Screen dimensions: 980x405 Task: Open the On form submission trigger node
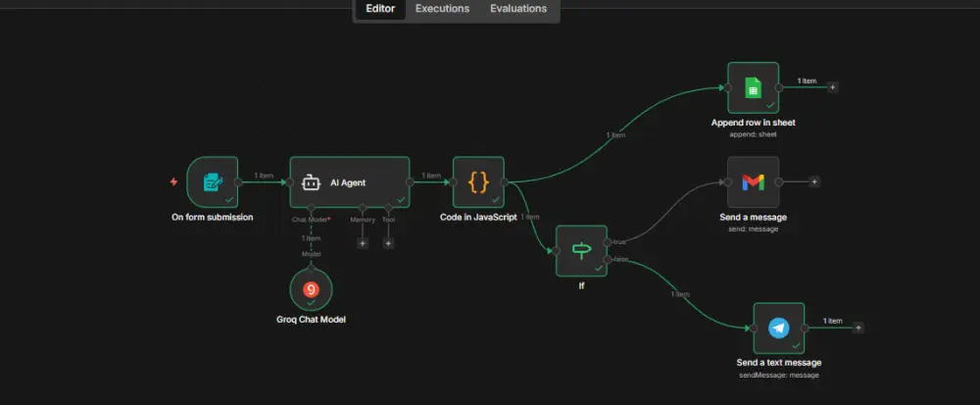pos(213,181)
